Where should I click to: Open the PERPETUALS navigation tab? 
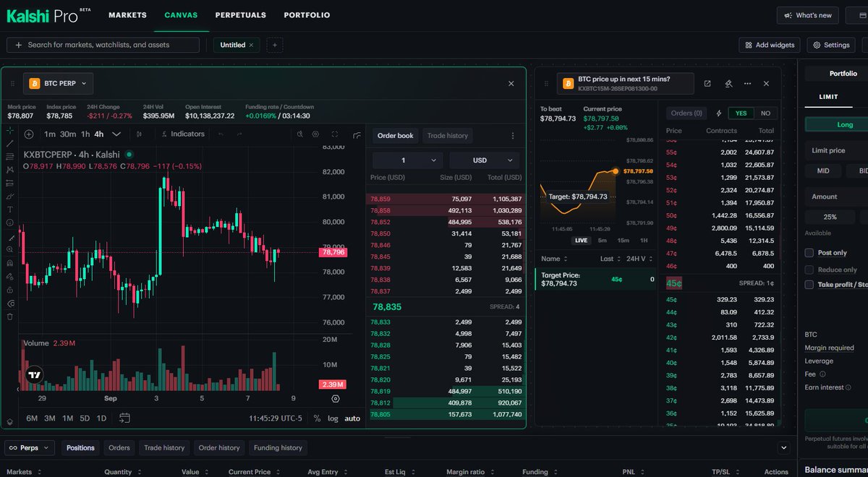point(241,15)
